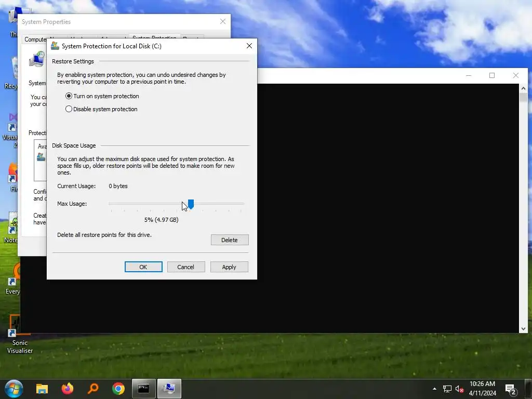Click the Show desktop strip on taskbar
The image size is (532, 399).
[x=529, y=389]
